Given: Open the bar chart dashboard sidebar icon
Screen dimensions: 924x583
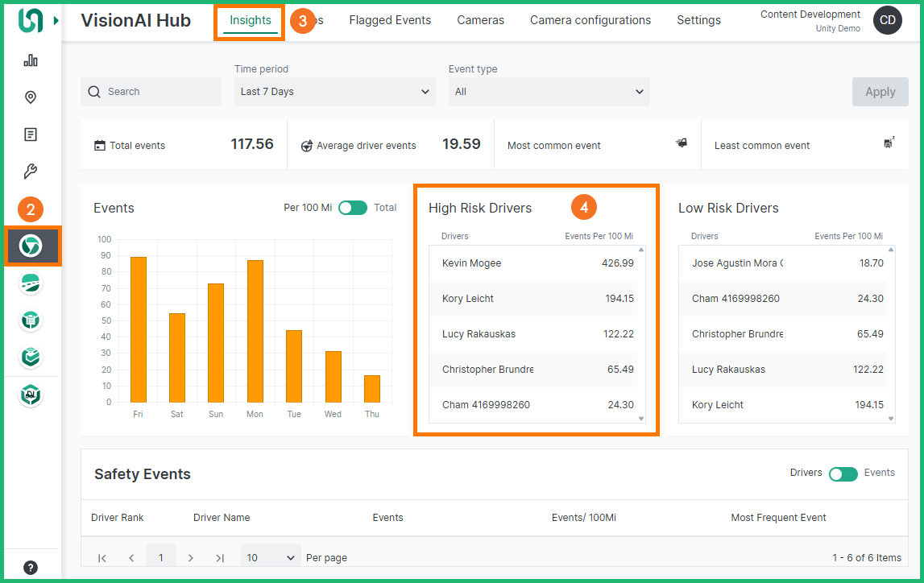Looking at the screenshot, I should coord(31,60).
